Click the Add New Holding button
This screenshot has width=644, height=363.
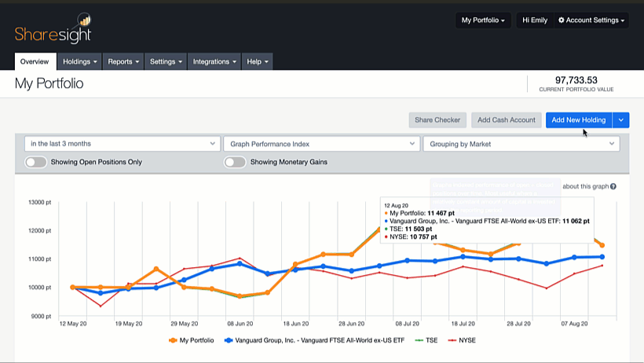coord(579,120)
